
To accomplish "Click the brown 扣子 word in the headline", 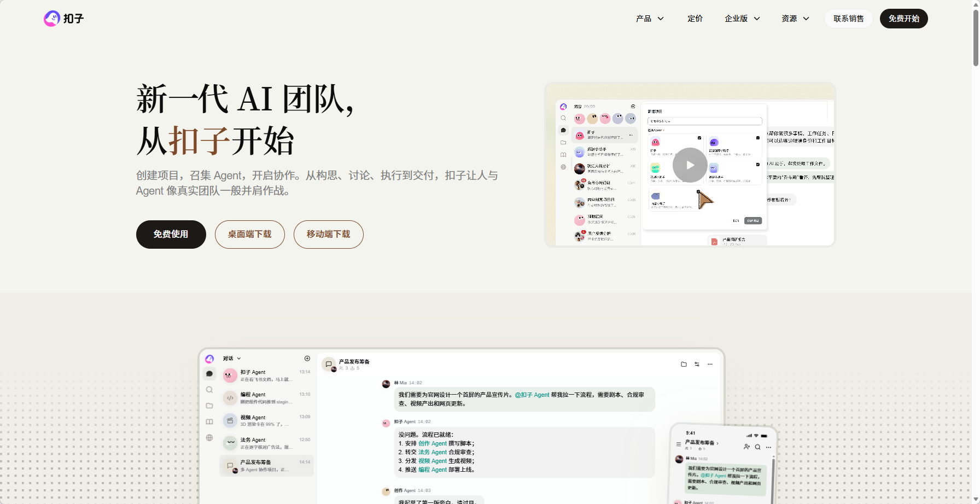I will [200, 141].
